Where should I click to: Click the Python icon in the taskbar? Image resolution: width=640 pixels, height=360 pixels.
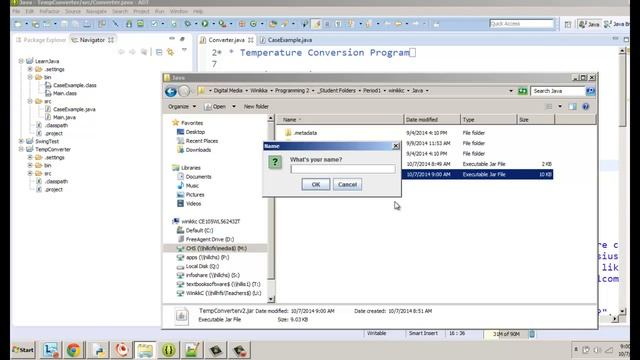click(x=98, y=350)
